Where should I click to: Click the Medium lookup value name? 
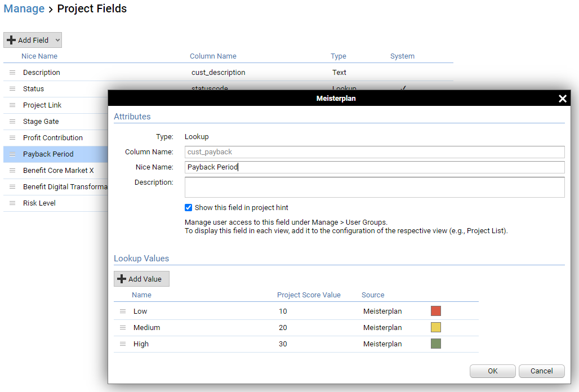point(146,327)
